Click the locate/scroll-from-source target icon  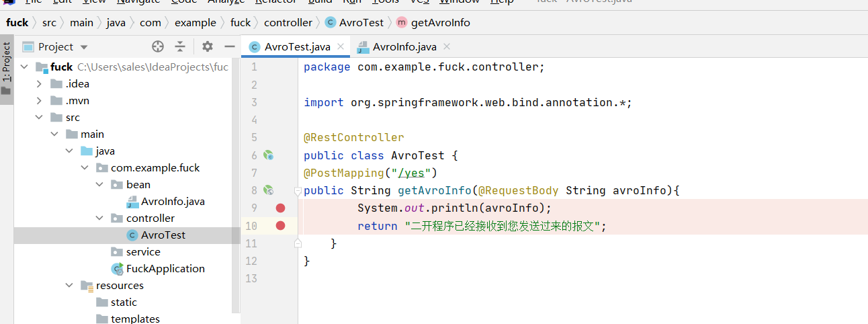(x=158, y=46)
